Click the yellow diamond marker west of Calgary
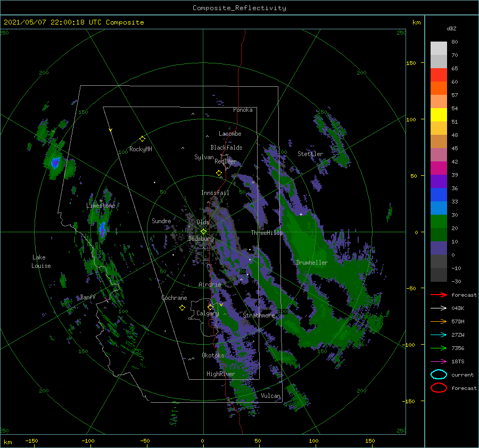The image size is (479, 448). (182, 307)
